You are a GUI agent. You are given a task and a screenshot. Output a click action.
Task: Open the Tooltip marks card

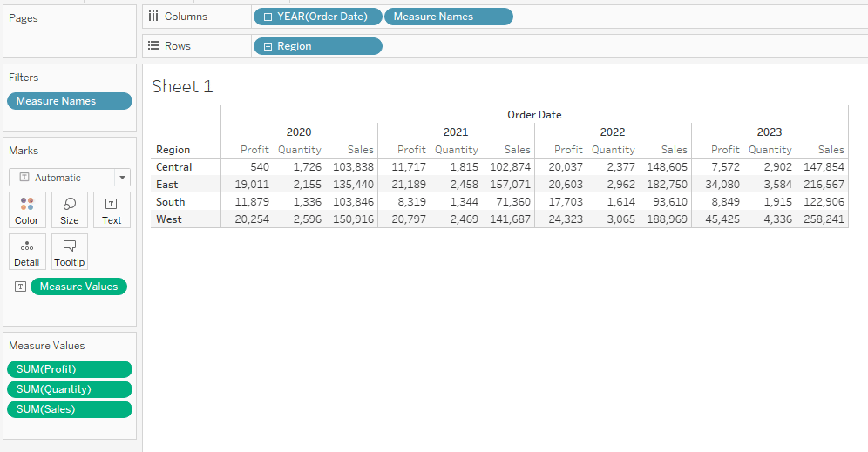pyautogui.click(x=70, y=252)
